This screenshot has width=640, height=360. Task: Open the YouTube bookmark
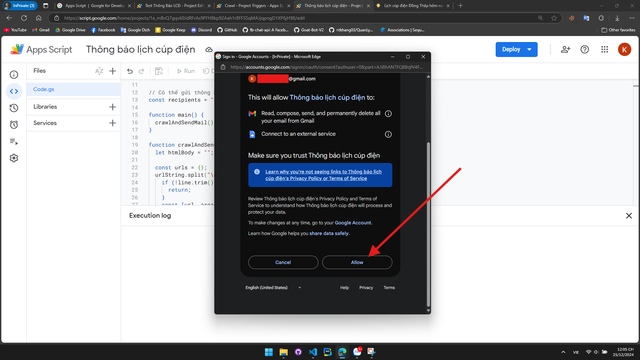pyautogui.click(x=15, y=30)
